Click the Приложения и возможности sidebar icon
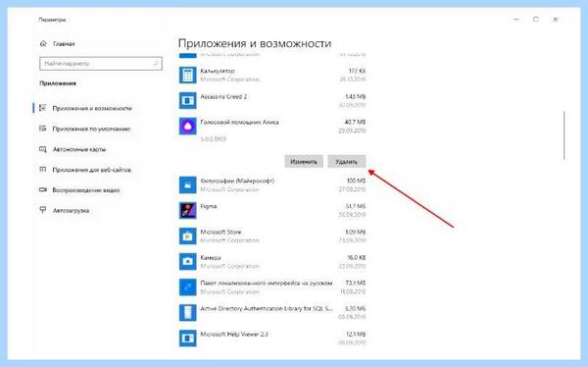The width and height of the screenshot is (588, 367). [x=43, y=108]
